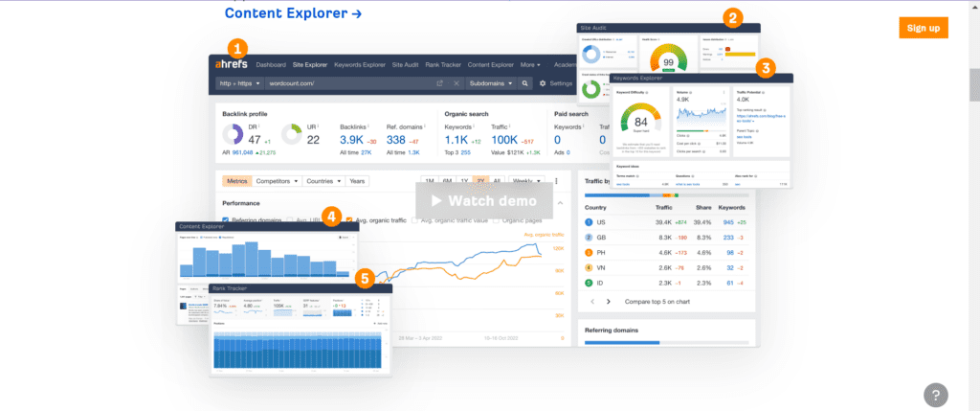This screenshot has width=980, height=411.
Task: Select the Metrics tab
Action: (236, 180)
